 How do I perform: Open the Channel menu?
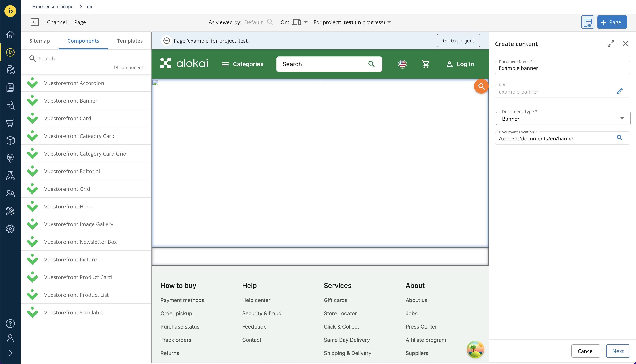coord(57,22)
